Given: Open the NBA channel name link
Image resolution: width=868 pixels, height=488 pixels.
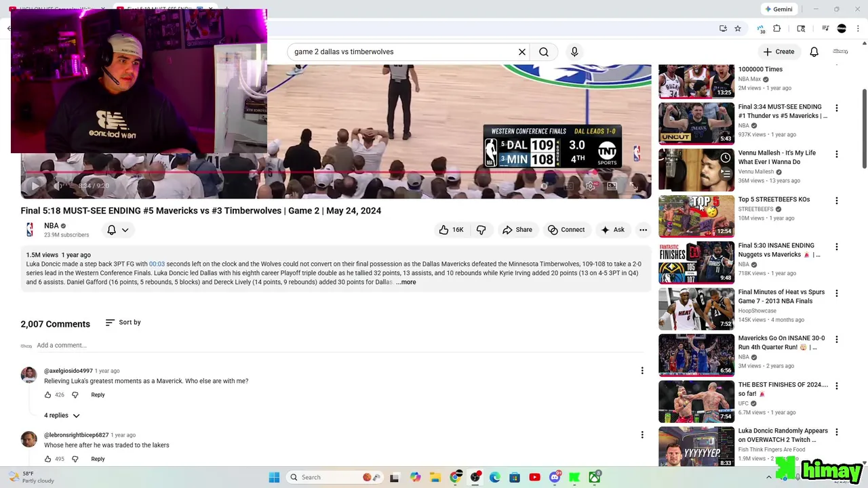Looking at the screenshot, I should [x=52, y=226].
